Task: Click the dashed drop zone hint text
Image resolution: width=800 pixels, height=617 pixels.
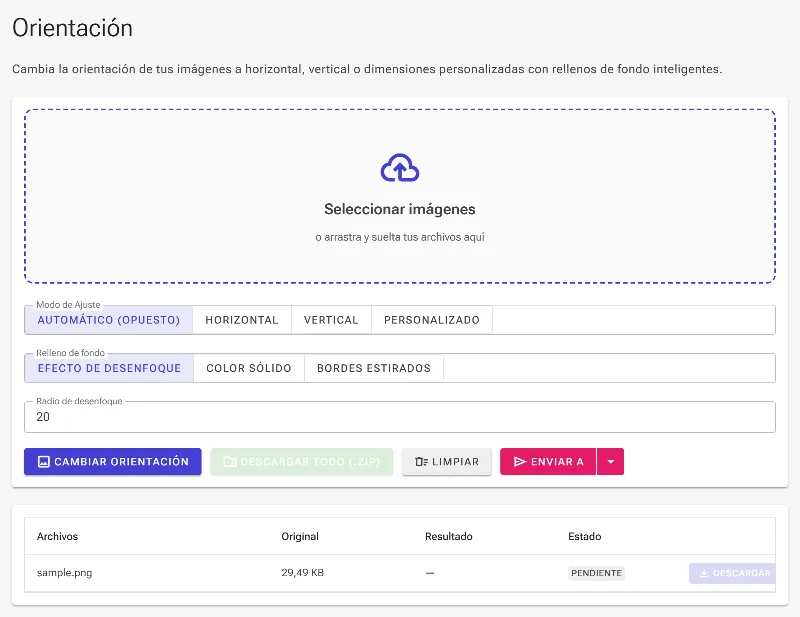Action: point(400,237)
